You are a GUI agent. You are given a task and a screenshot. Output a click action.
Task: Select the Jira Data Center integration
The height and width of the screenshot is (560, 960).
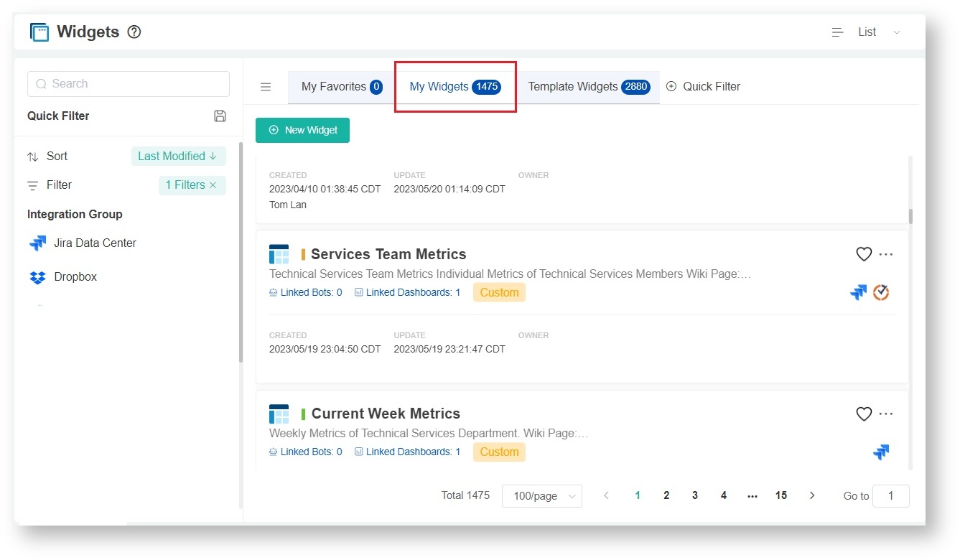tap(94, 243)
